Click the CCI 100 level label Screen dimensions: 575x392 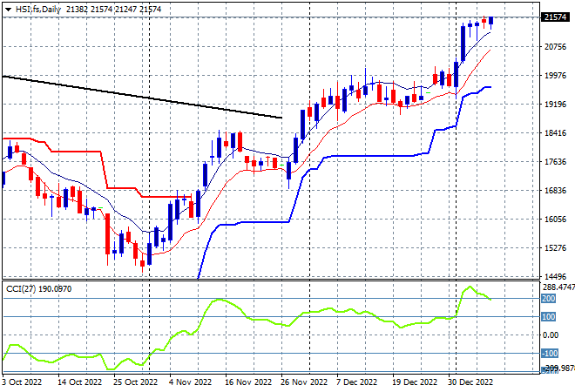click(549, 316)
